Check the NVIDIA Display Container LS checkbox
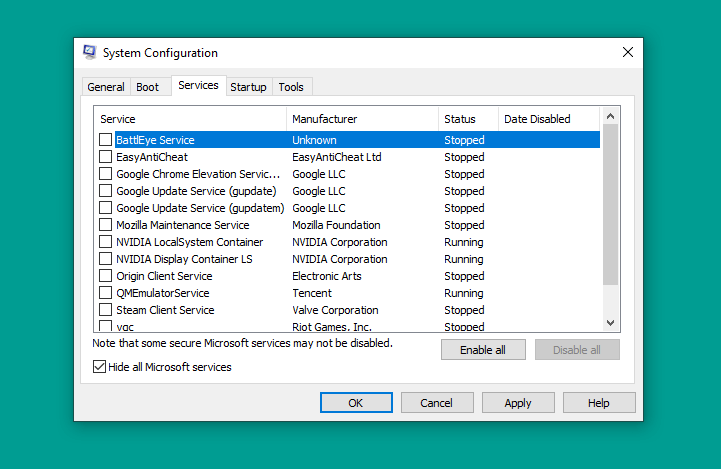The image size is (721, 469). click(105, 258)
